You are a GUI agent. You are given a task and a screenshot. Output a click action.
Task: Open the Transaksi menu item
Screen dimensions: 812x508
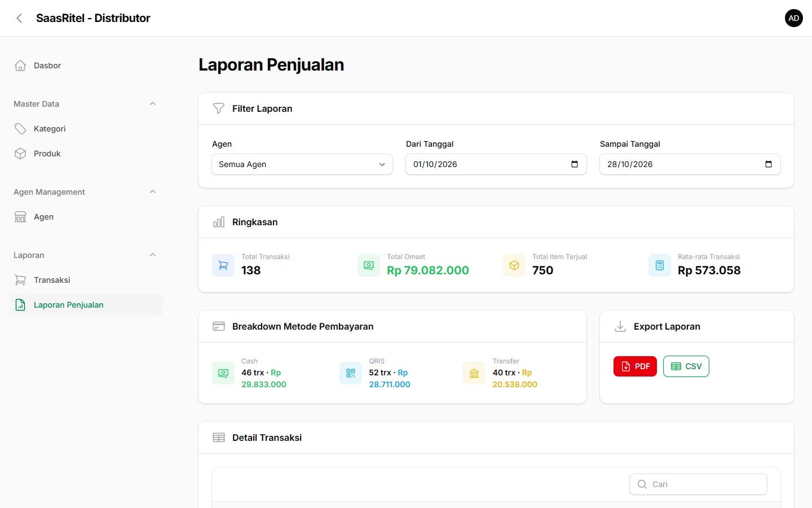(86, 280)
